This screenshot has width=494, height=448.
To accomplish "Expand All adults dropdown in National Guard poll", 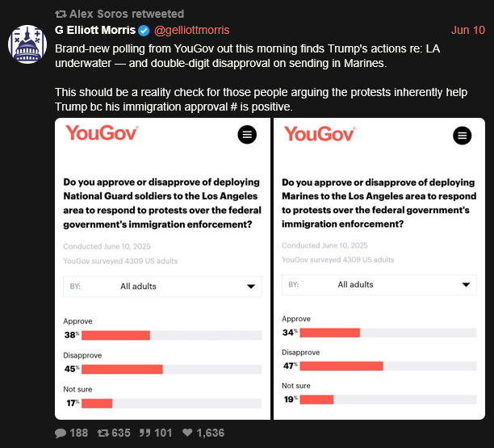I will [162, 287].
